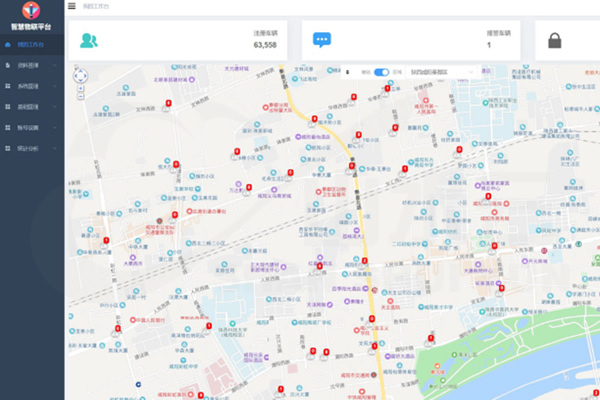Click the red vehicle marker on 文林西路
The height and width of the screenshot is (400, 600).
[168, 103]
